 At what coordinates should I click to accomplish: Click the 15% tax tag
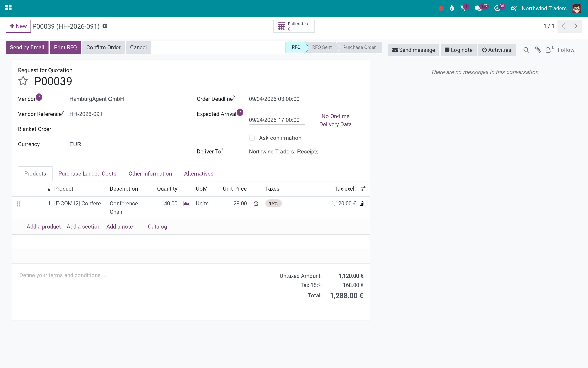tap(273, 204)
